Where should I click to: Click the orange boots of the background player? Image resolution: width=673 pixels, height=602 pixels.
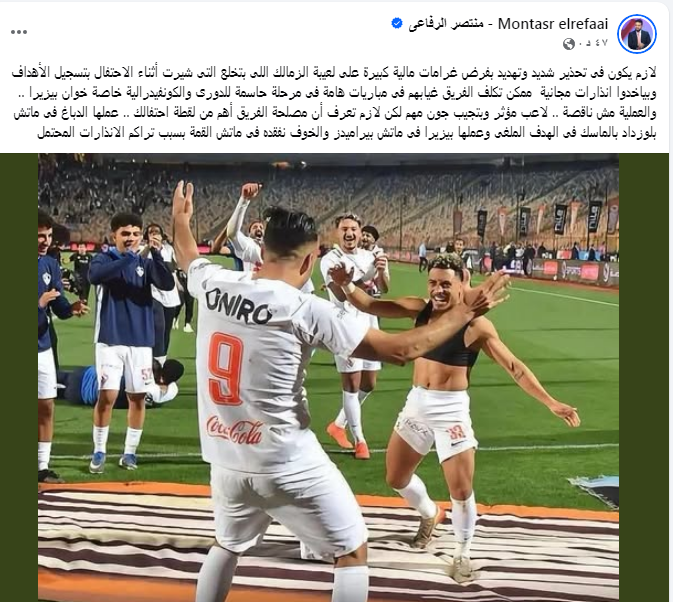point(350,440)
